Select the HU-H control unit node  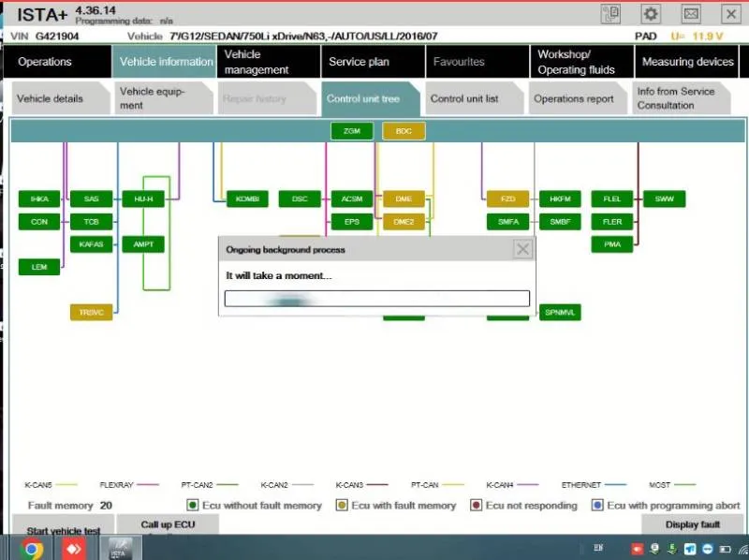[143, 199]
